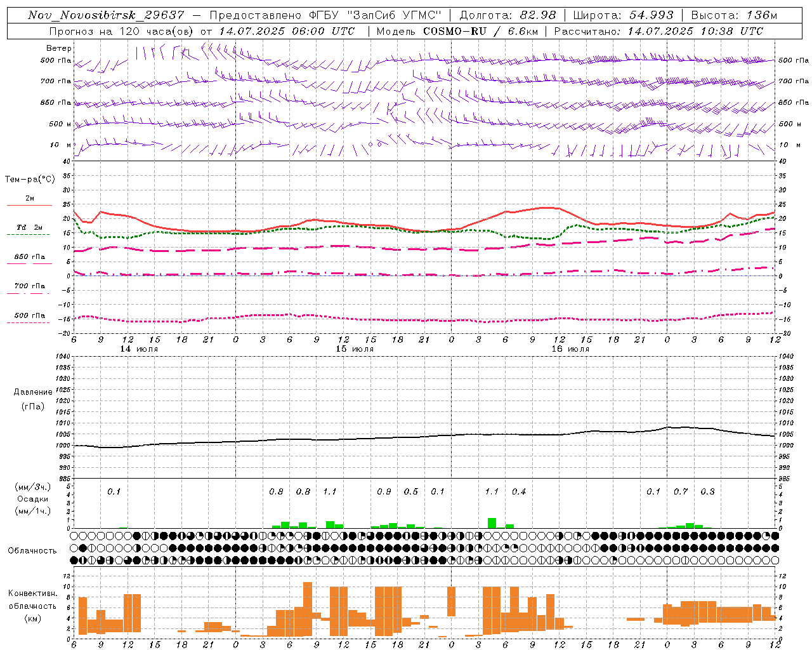Click the station title Nov_Novosibirsk_29637

pos(106,15)
